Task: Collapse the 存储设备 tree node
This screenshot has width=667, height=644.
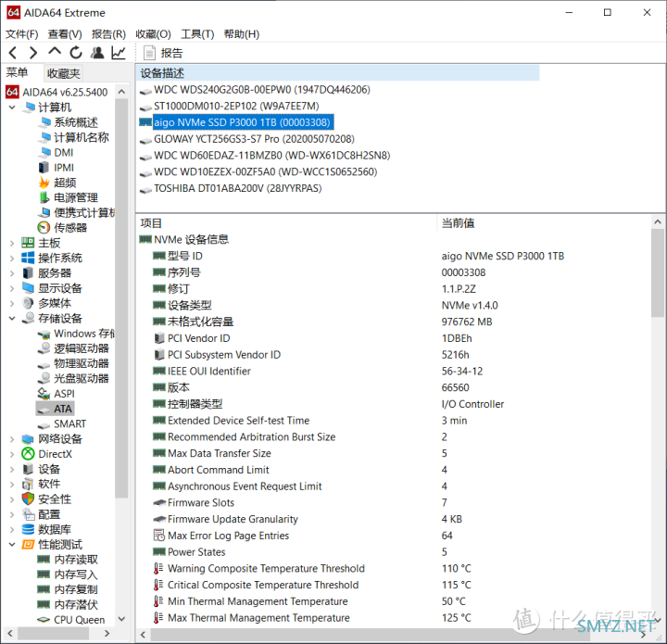Action: point(12,318)
